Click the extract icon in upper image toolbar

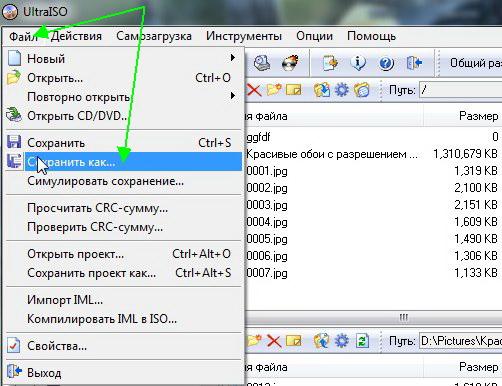[322, 90]
